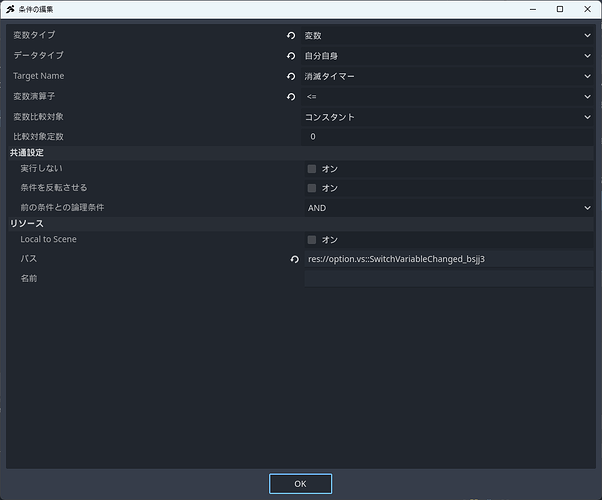Enable the 実行しない checkbox
The image size is (602, 500).
click(312, 169)
